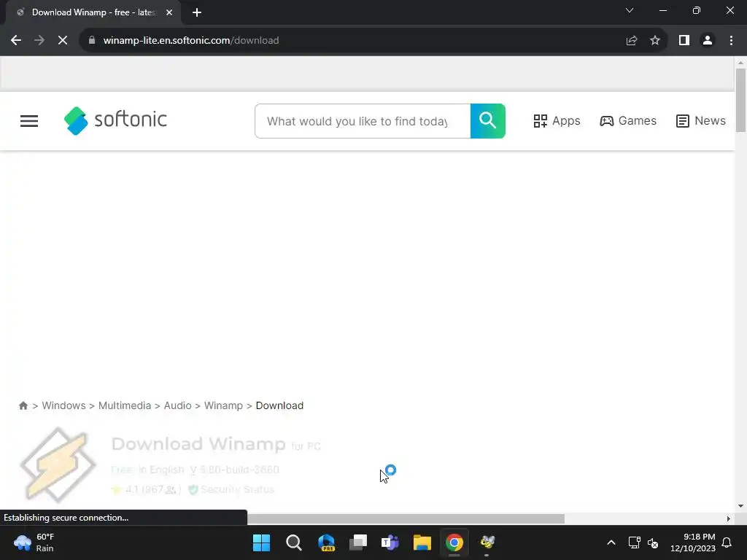Click the Security Status badge
The height and width of the screenshot is (560, 747).
[x=231, y=489]
